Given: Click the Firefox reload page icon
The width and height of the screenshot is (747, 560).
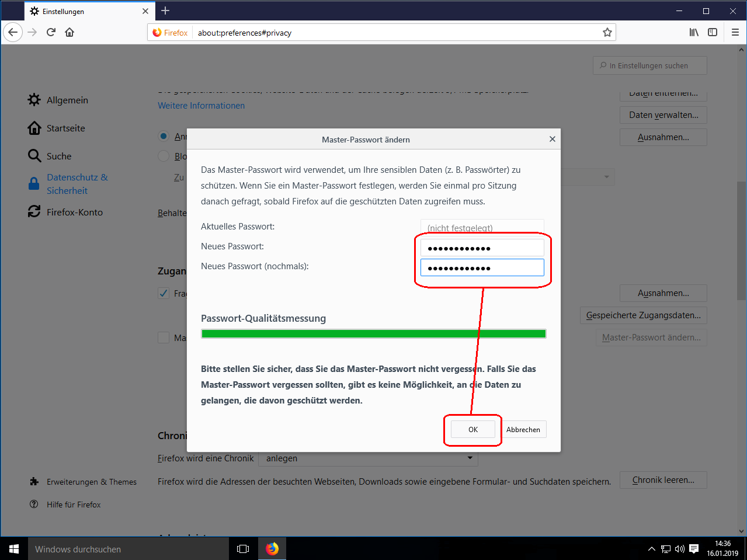Looking at the screenshot, I should coord(51,32).
